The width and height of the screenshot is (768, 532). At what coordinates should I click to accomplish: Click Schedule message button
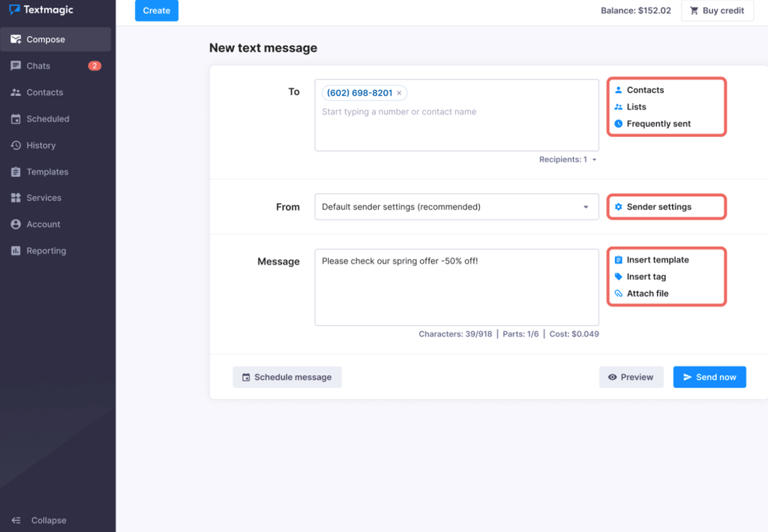[x=287, y=378]
